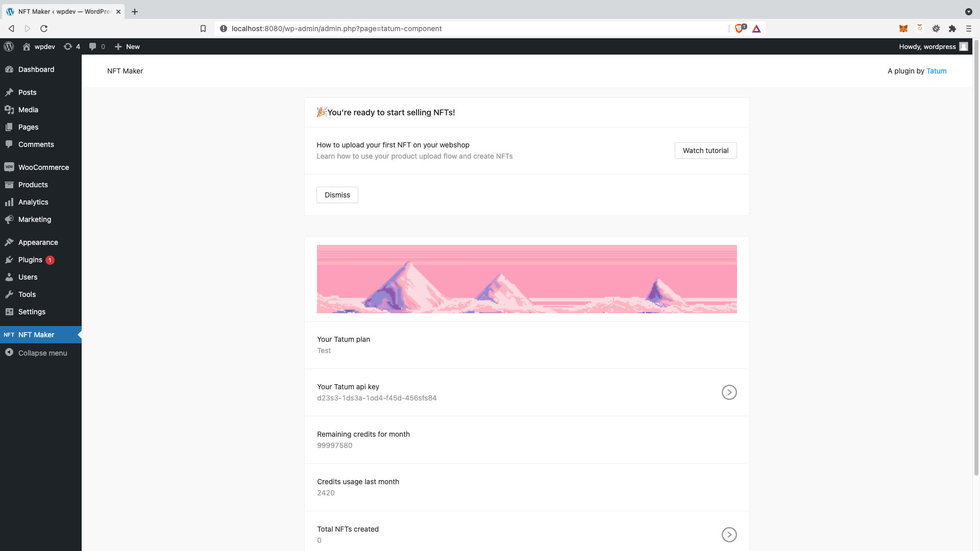Click the page vertical scrollbar
The width and height of the screenshot is (980, 551).
(x=976, y=258)
